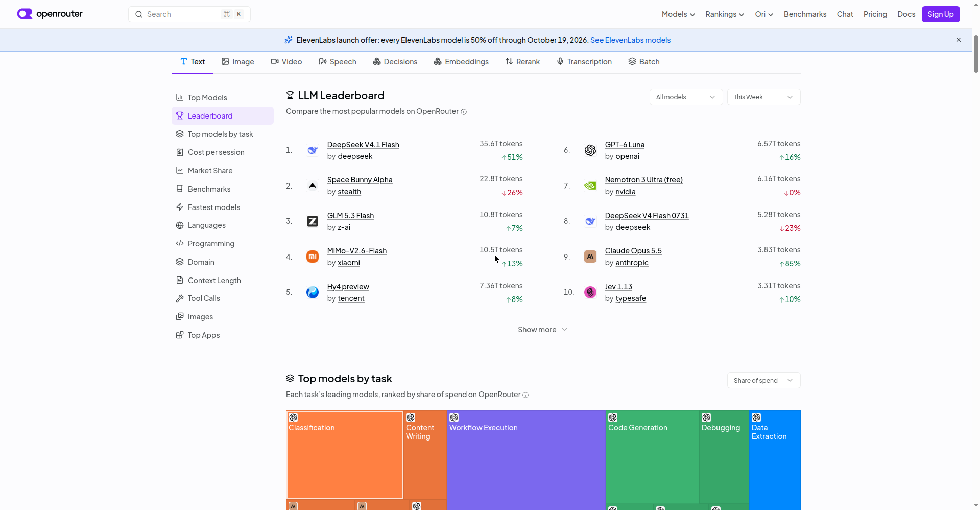
Task: Expand the Ori menu in the header
Action: [x=764, y=14]
